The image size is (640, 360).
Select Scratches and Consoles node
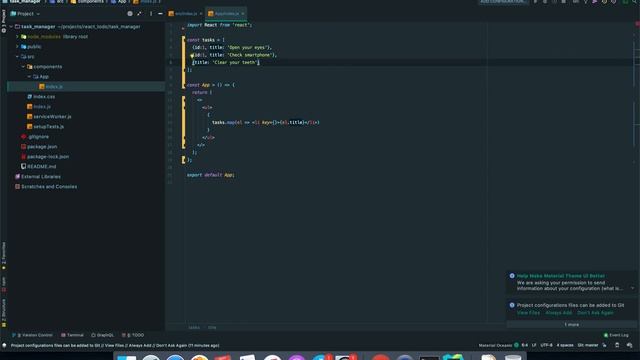coord(46,187)
